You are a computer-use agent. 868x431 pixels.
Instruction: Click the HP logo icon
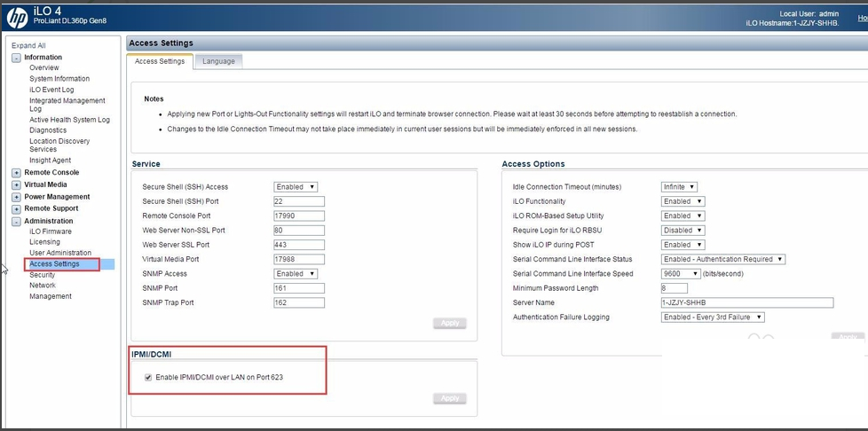[17, 17]
